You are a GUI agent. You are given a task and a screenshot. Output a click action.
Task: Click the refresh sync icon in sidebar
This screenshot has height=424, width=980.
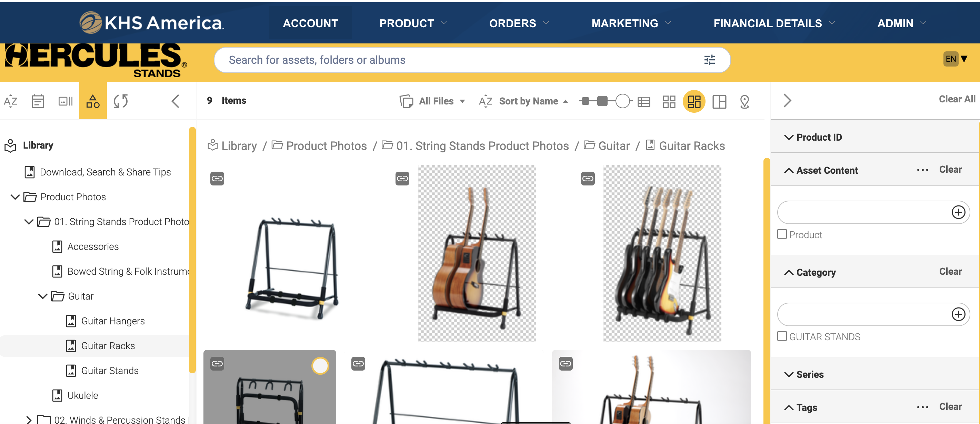tap(121, 101)
